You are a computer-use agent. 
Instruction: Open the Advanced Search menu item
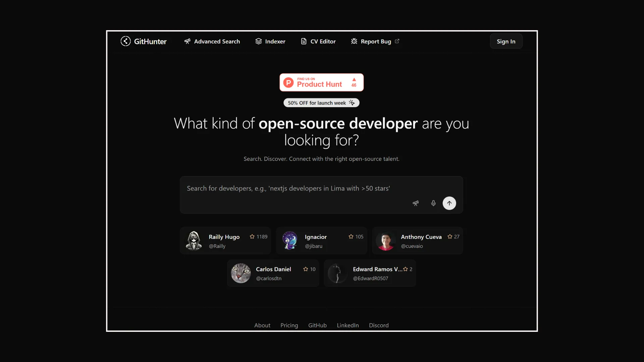(212, 42)
